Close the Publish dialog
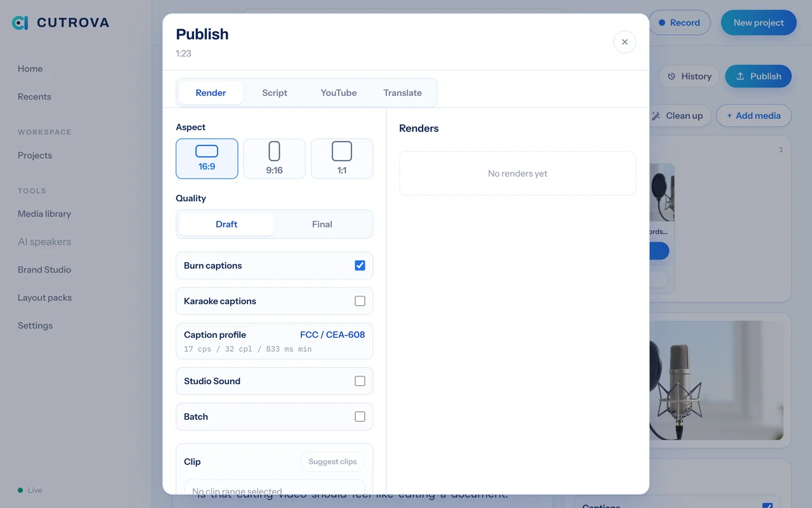The image size is (812, 508). (x=625, y=42)
